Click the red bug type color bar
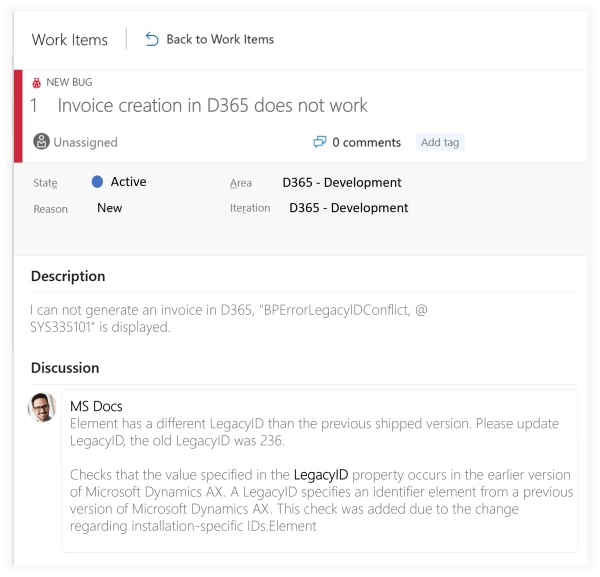Screen dimensions: 600x577 click(18, 116)
